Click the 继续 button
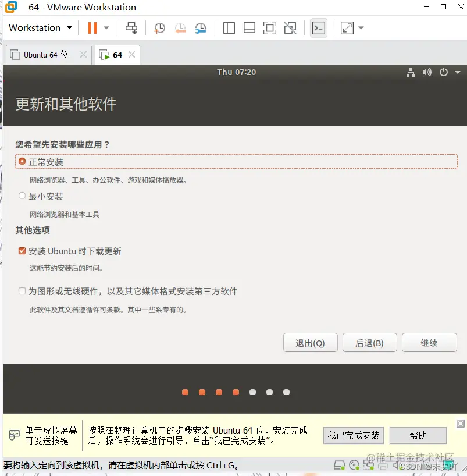Image resolution: width=467 pixels, height=476 pixels. (x=429, y=343)
